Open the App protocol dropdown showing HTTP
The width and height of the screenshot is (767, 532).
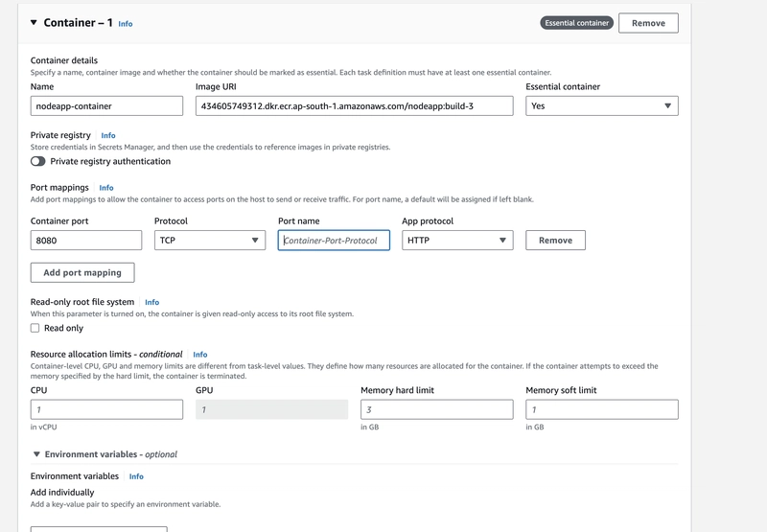click(x=457, y=241)
